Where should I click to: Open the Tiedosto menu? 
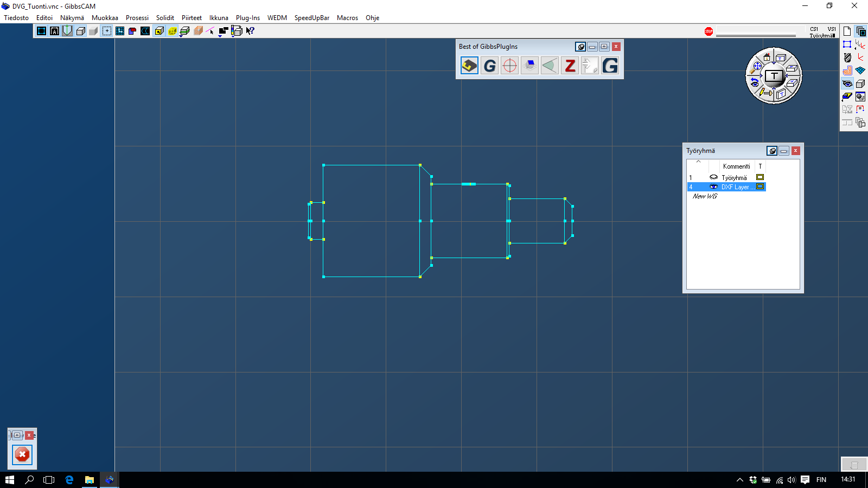pos(16,18)
